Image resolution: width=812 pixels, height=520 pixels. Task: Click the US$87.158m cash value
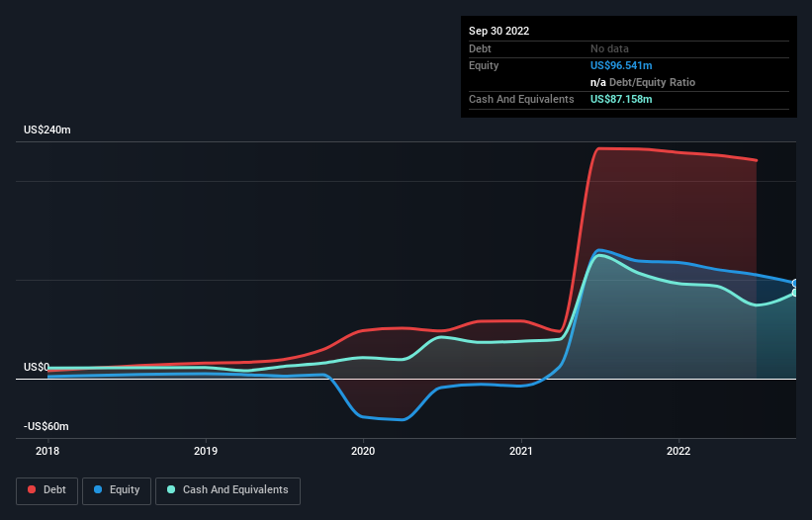click(x=621, y=99)
